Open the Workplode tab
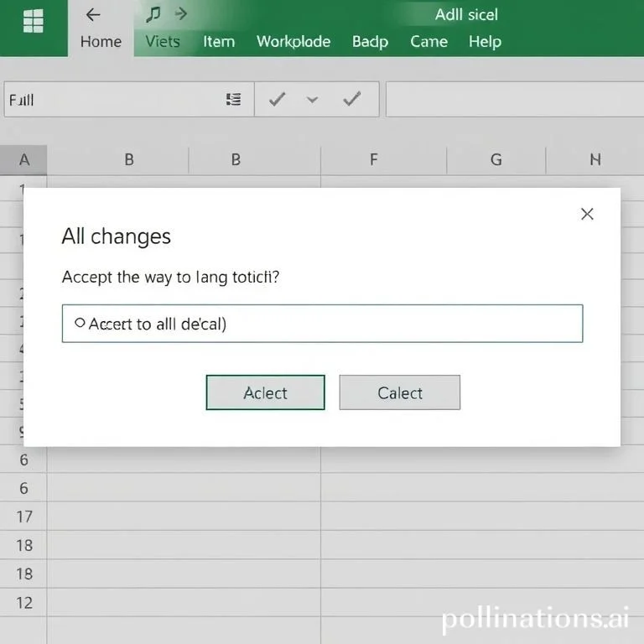Screen dimensions: 644x644 pyautogui.click(x=293, y=41)
